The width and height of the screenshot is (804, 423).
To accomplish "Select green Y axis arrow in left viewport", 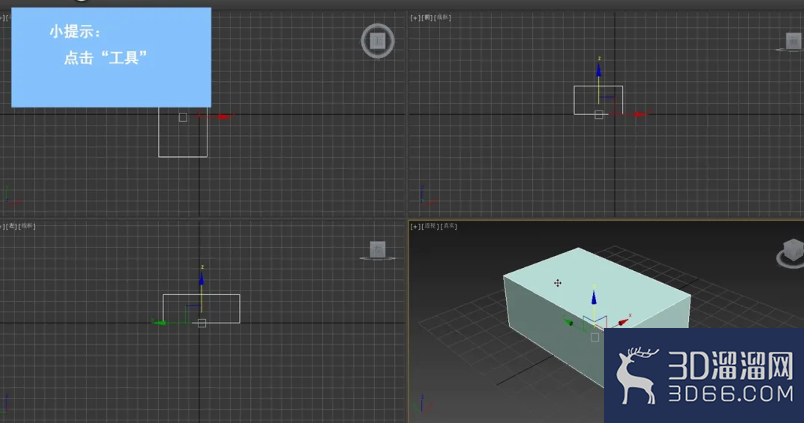I will click(x=160, y=323).
